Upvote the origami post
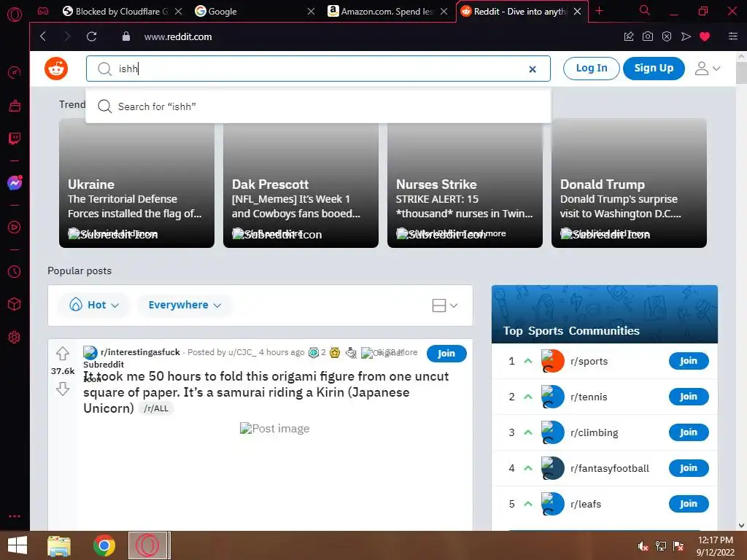This screenshot has height=560, width=747. tap(63, 354)
